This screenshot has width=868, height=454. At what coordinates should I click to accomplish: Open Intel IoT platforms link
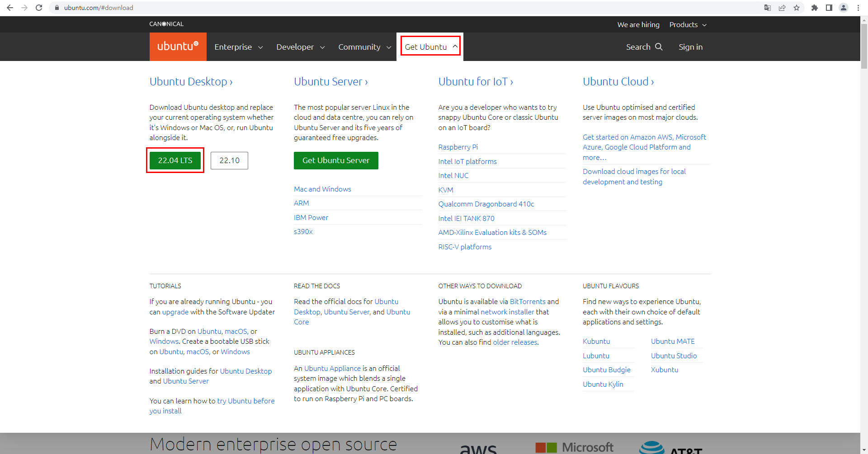point(467,161)
